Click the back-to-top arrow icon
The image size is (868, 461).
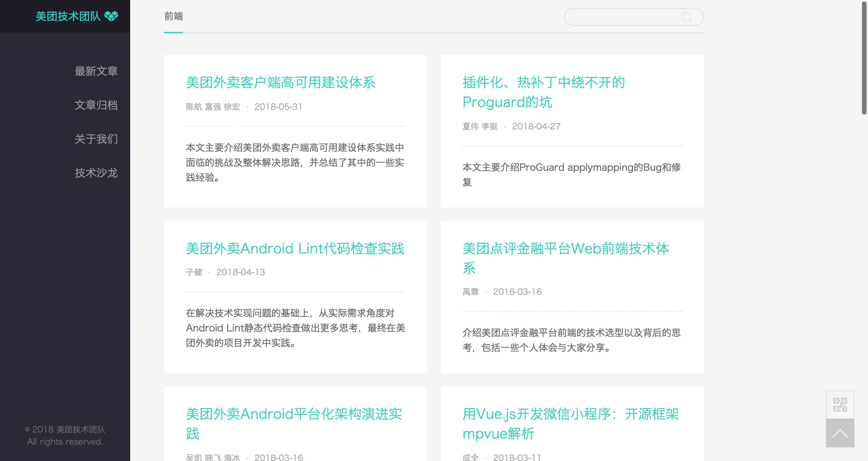click(x=840, y=433)
